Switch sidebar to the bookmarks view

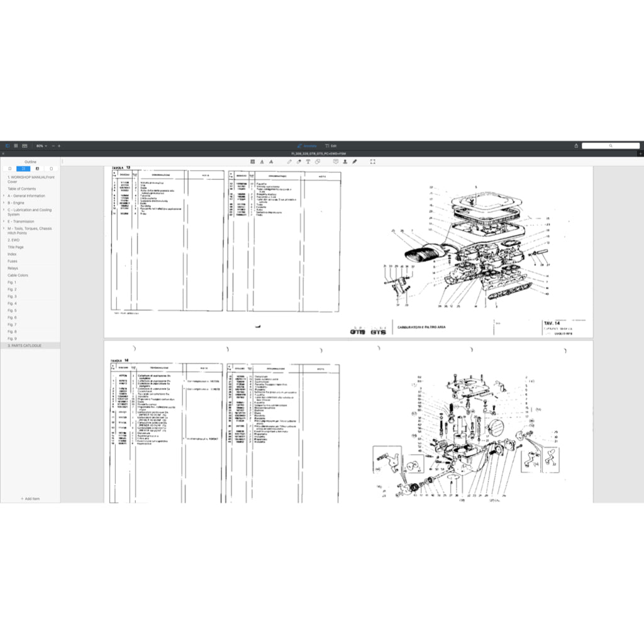pos(38,169)
